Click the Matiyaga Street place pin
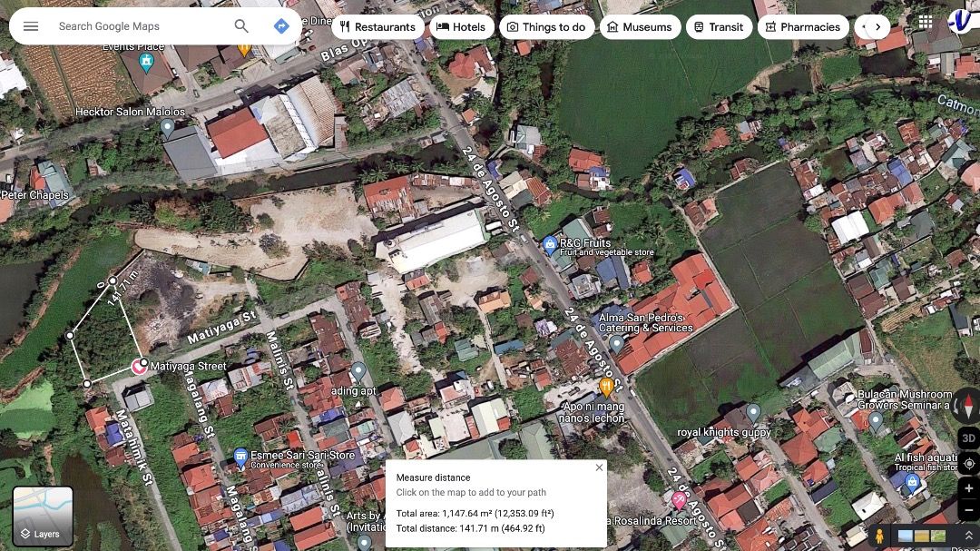Viewport: 980px width, 551px height. pos(138,366)
